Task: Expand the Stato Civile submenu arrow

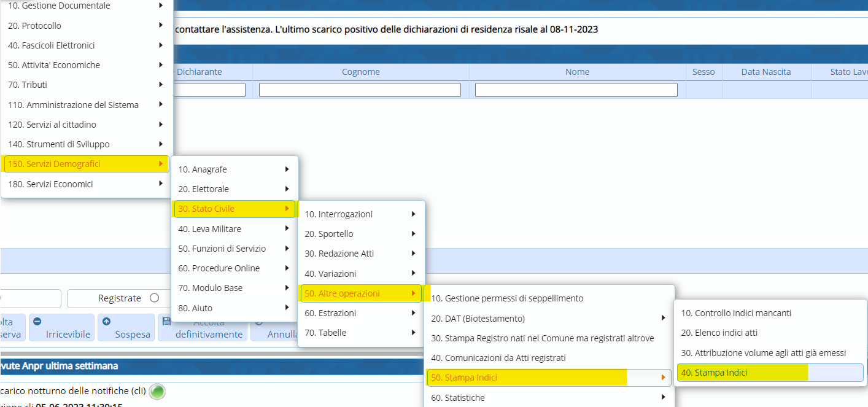Action: point(287,209)
